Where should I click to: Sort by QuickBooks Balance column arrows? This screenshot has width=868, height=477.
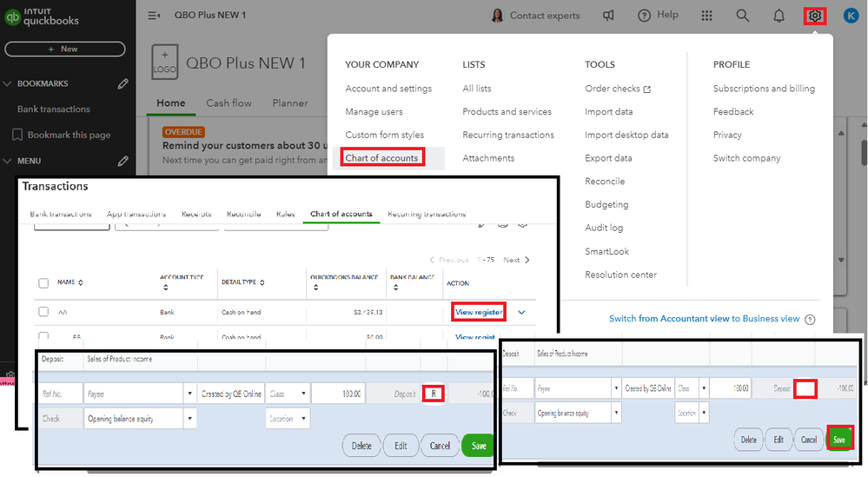click(x=315, y=288)
